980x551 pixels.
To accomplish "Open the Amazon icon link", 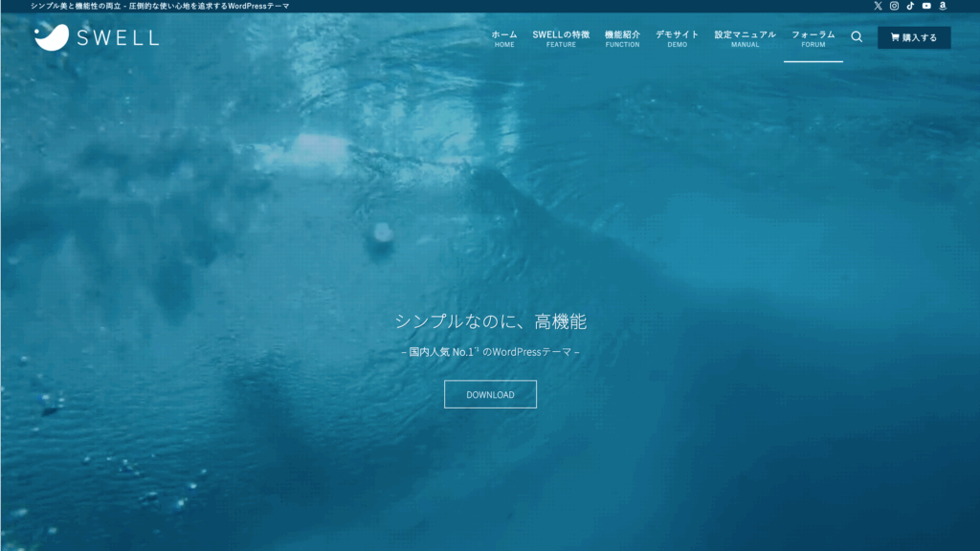I will point(943,6).
